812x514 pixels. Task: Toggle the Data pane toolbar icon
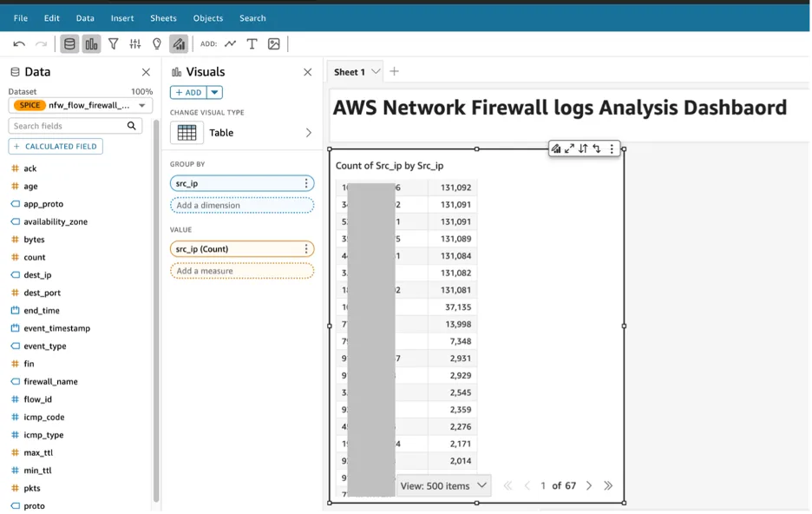pyautogui.click(x=69, y=44)
